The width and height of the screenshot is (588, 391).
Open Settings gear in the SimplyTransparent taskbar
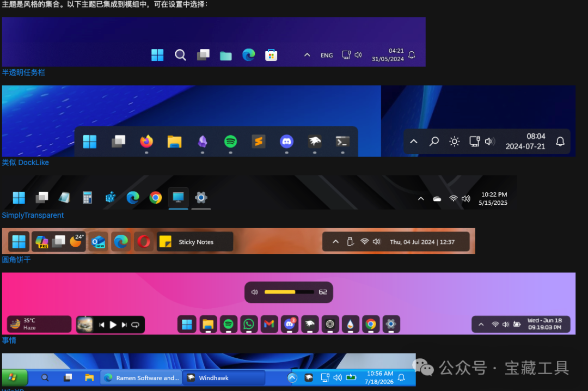(201, 197)
